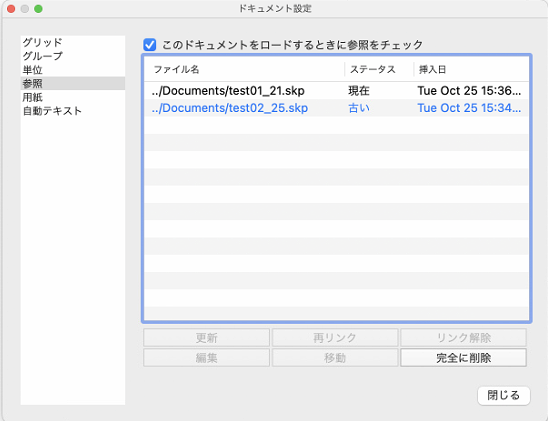Select グリッド in the settings sidebar

tap(73, 42)
